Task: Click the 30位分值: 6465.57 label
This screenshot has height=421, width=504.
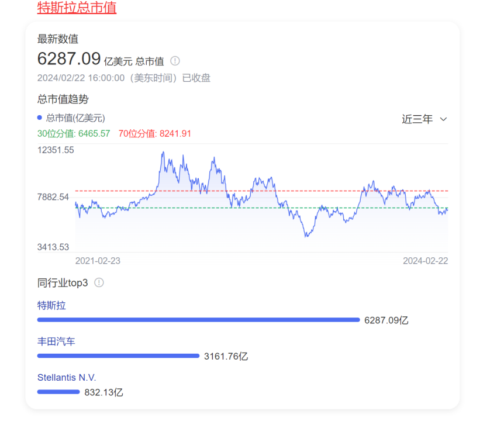Action: pyautogui.click(x=74, y=133)
